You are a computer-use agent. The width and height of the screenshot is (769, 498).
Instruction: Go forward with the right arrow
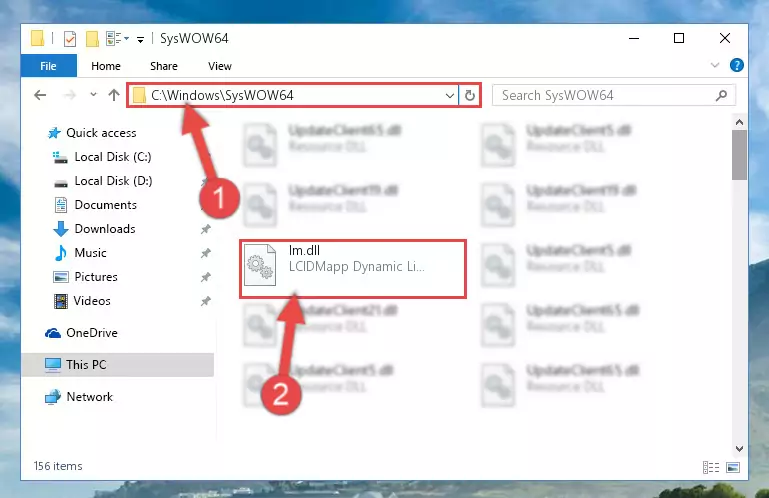[x=70, y=95]
